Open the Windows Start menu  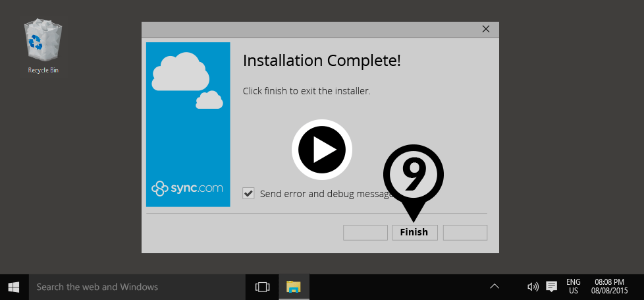14,287
